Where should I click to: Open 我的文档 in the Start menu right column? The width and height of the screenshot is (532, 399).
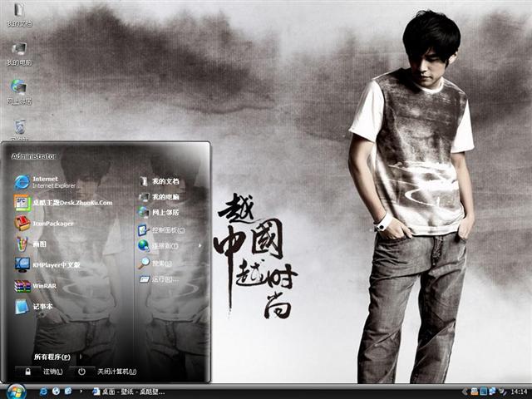(x=159, y=181)
